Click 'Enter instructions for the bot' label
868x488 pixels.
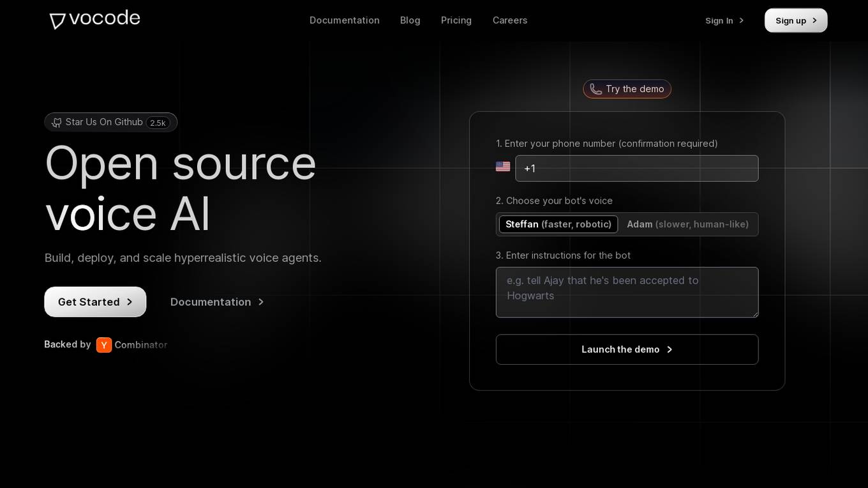(x=563, y=255)
